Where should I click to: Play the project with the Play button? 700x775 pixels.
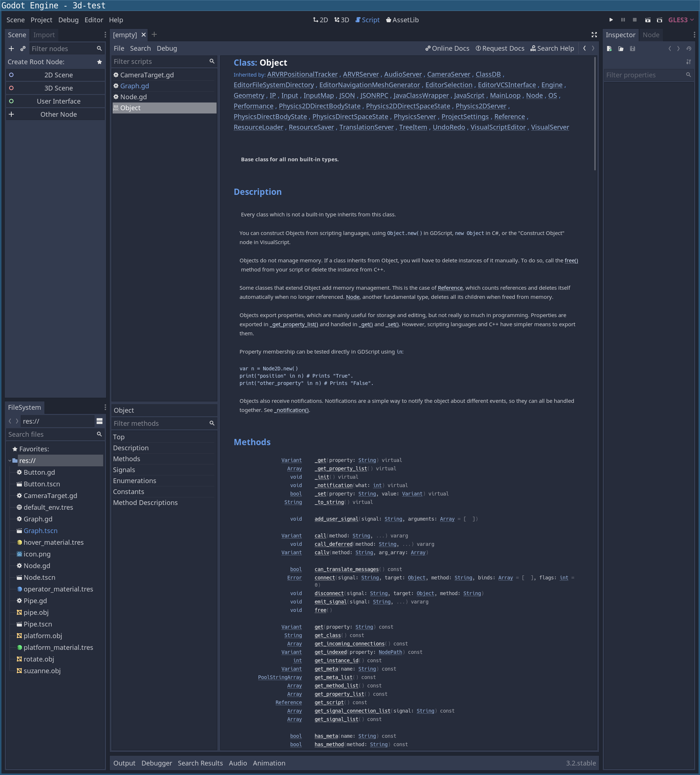point(611,20)
